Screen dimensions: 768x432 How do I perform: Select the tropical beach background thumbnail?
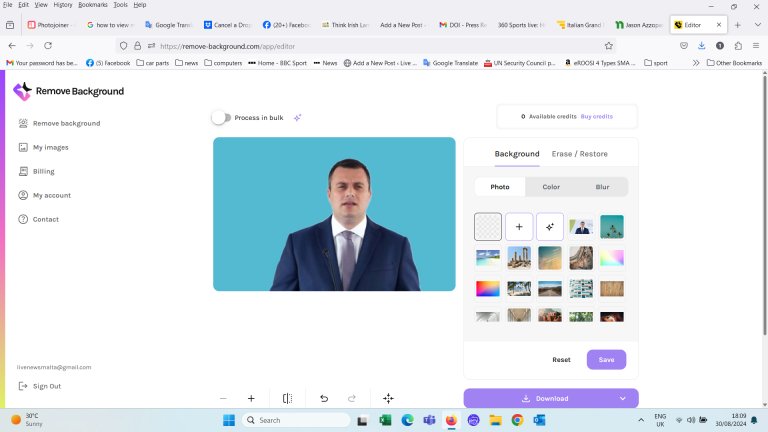coord(488,258)
